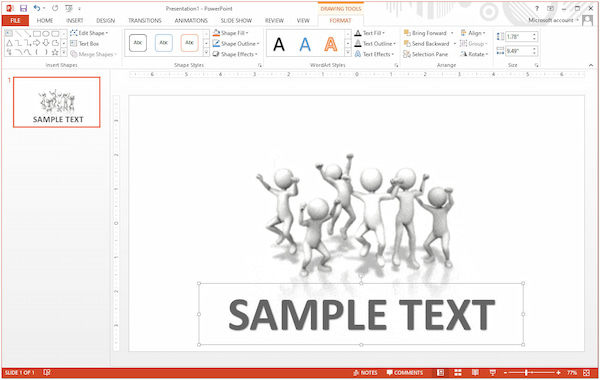Open the Selection Pane
The image size is (600, 380).
tap(426, 54)
